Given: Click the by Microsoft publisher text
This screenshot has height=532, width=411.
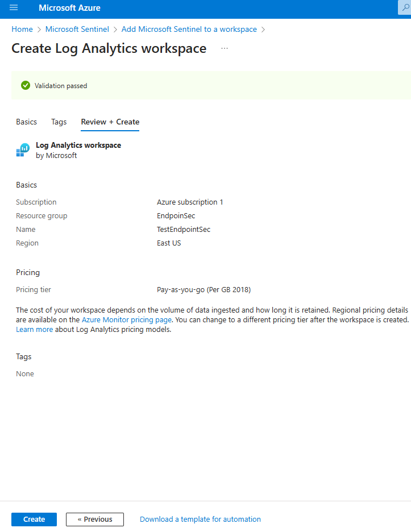Looking at the screenshot, I should click(56, 155).
